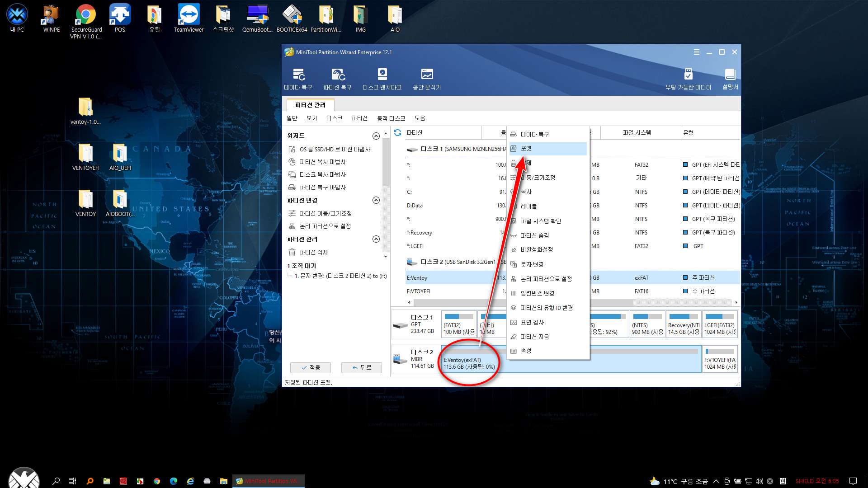Select the D:Data partition row
The image size is (868, 488).
(572, 205)
